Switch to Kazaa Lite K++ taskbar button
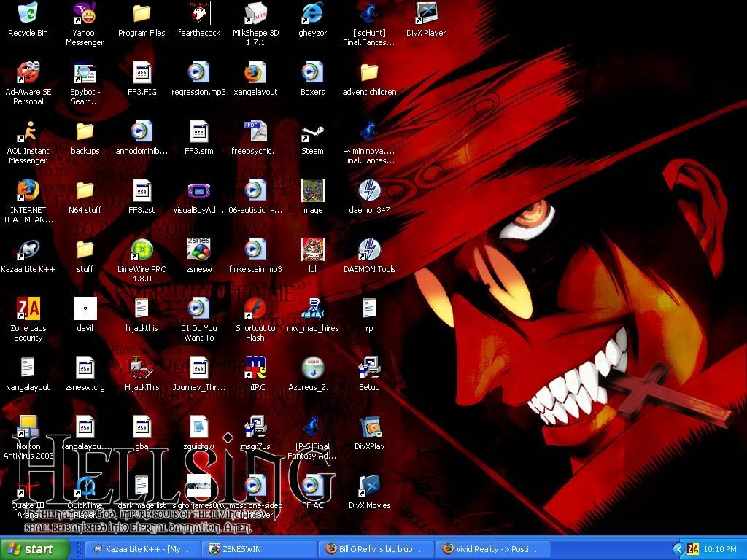The width and height of the screenshot is (747, 560). coord(142,549)
